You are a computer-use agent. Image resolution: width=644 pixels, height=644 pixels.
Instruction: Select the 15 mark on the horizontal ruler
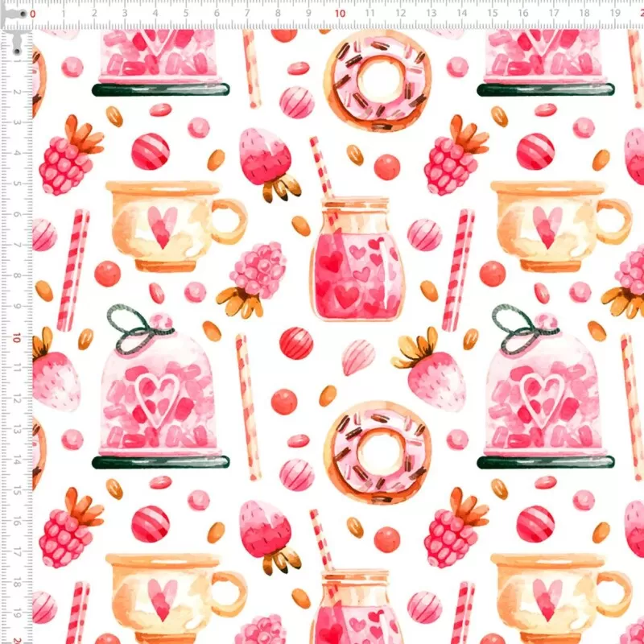click(x=492, y=14)
